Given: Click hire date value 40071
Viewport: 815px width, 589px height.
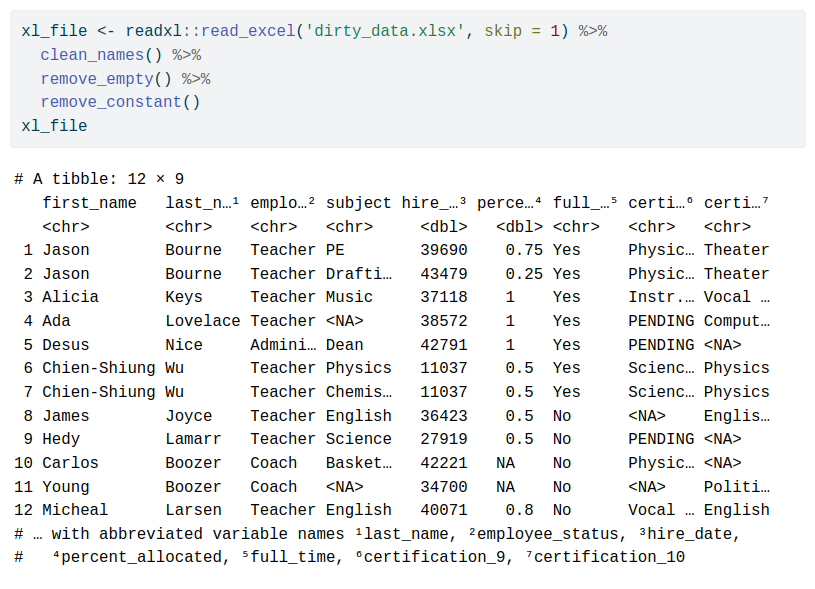Looking at the screenshot, I should click(444, 510).
